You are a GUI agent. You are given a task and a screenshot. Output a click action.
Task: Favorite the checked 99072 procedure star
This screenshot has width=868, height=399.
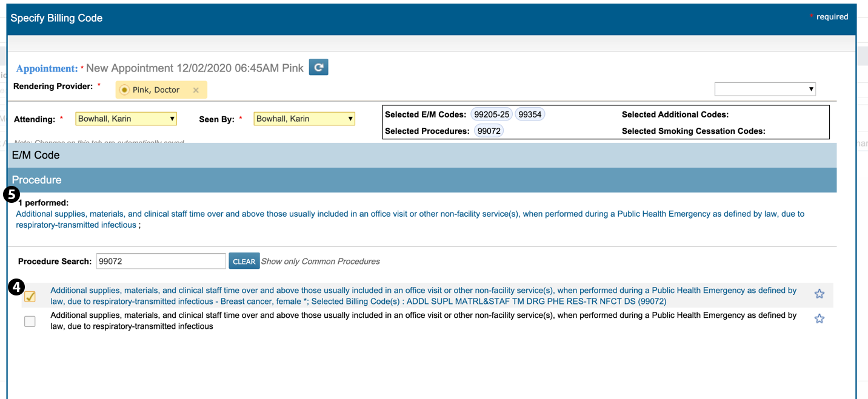[x=819, y=294]
